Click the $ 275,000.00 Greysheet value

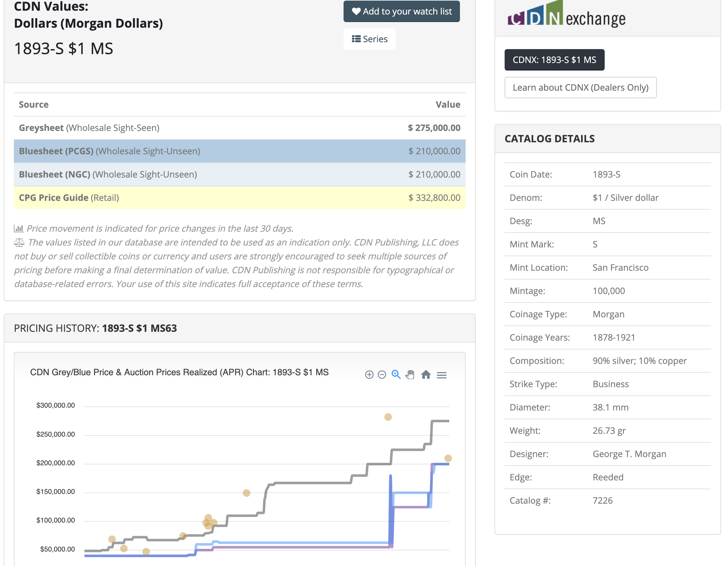pos(434,128)
